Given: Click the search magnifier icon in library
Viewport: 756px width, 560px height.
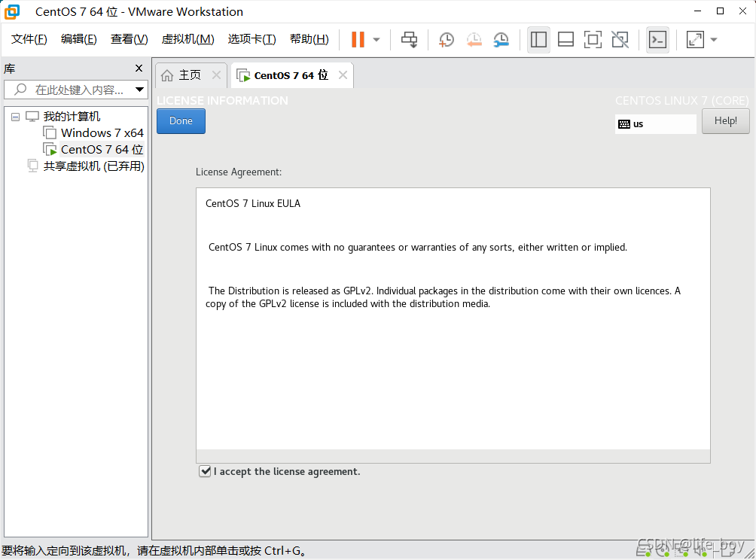Looking at the screenshot, I should [21, 89].
